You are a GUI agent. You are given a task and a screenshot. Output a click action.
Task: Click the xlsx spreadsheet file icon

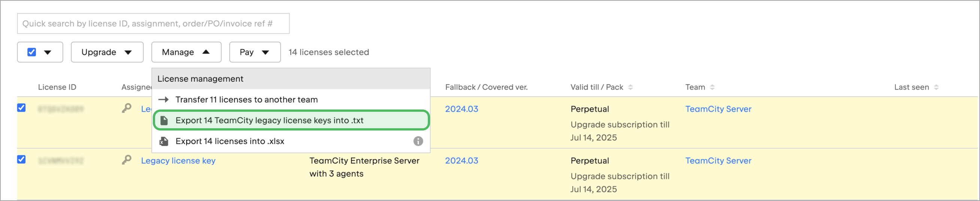164,141
